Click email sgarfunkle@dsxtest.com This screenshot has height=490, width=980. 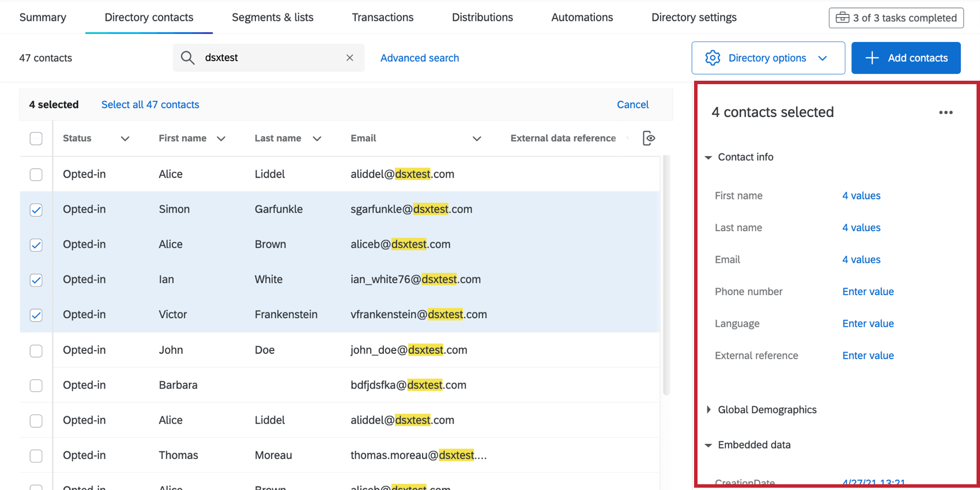pos(412,209)
